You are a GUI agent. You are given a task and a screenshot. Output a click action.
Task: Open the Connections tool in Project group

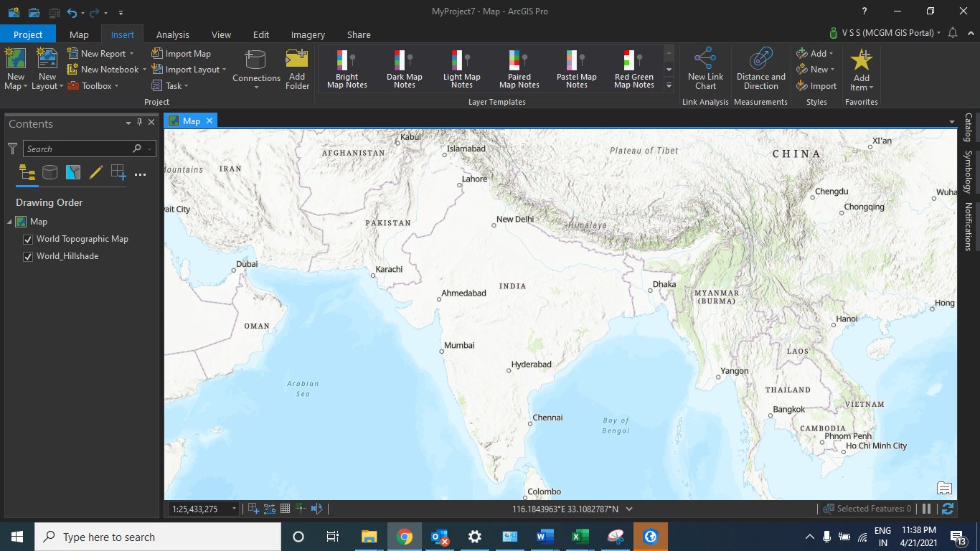point(256,68)
